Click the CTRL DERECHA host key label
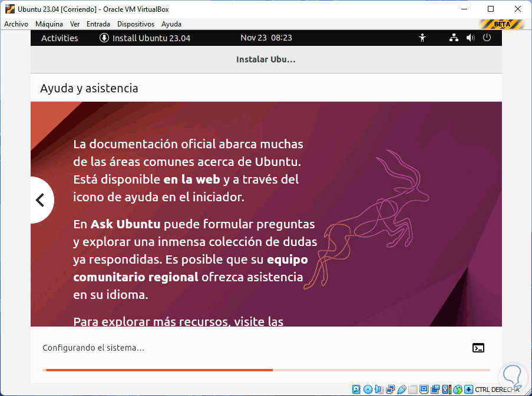The image size is (532, 396). (497, 390)
